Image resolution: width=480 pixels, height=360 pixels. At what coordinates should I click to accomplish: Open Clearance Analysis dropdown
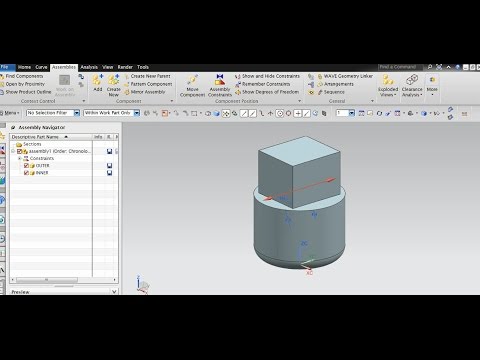click(412, 86)
